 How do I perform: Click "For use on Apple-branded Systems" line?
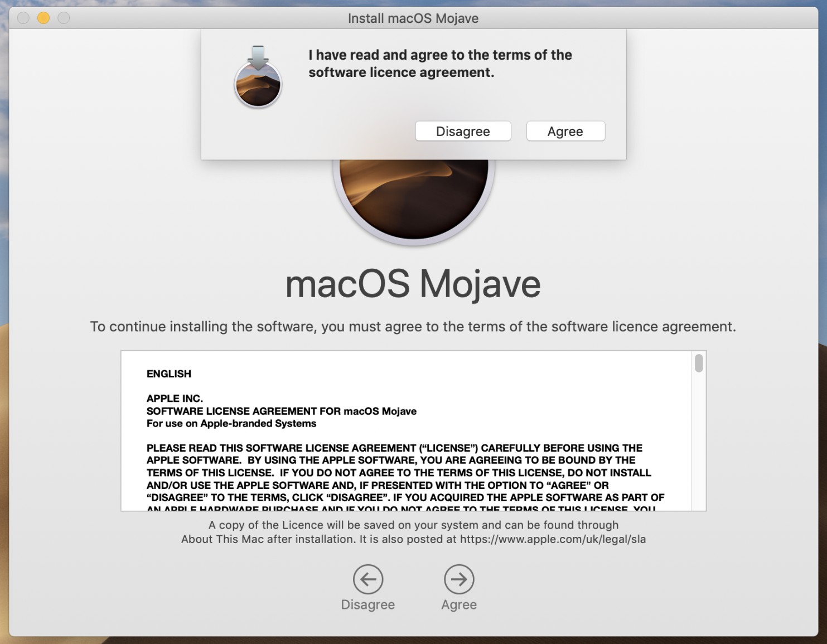[x=231, y=423]
